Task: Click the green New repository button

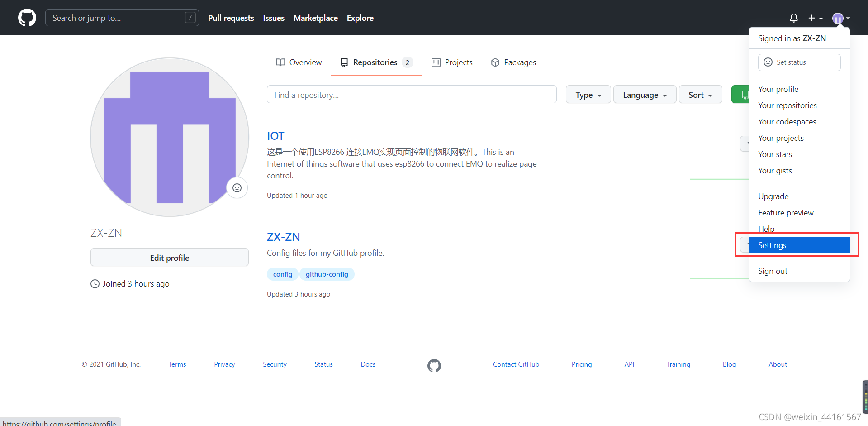Action: tap(740, 94)
